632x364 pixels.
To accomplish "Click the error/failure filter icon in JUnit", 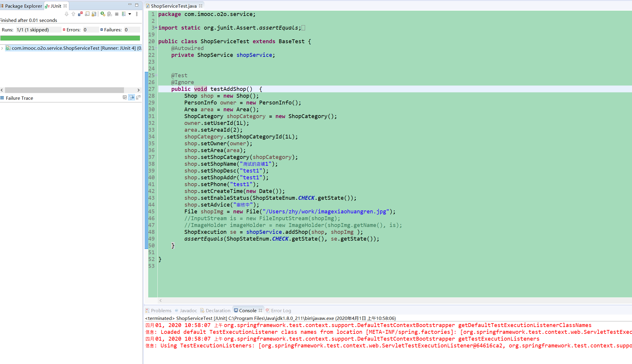I will 81,14.
